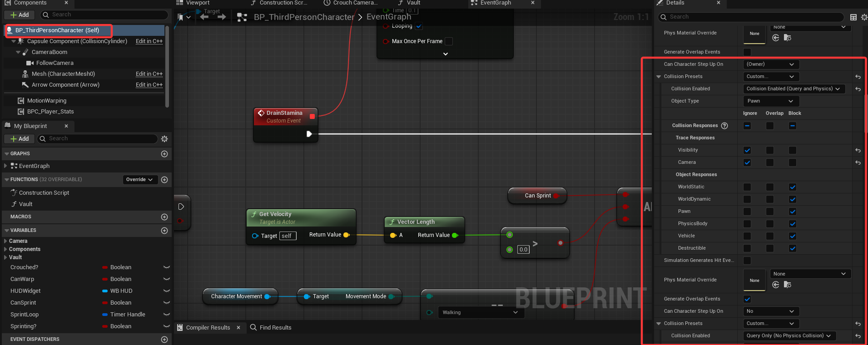Screen dimensions: 868x345
Task: Show Collision Responses help question icon
Action: (x=724, y=126)
